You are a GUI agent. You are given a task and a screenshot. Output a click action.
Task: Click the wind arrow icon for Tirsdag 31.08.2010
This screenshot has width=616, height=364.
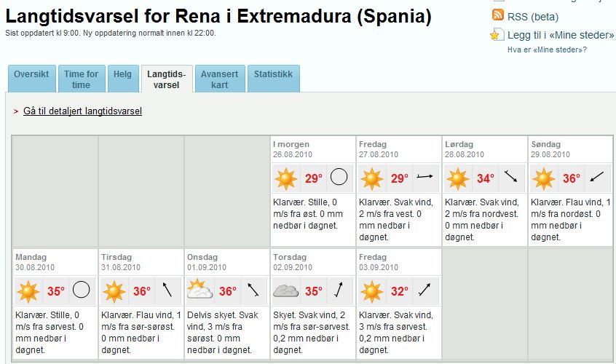pyautogui.click(x=167, y=290)
